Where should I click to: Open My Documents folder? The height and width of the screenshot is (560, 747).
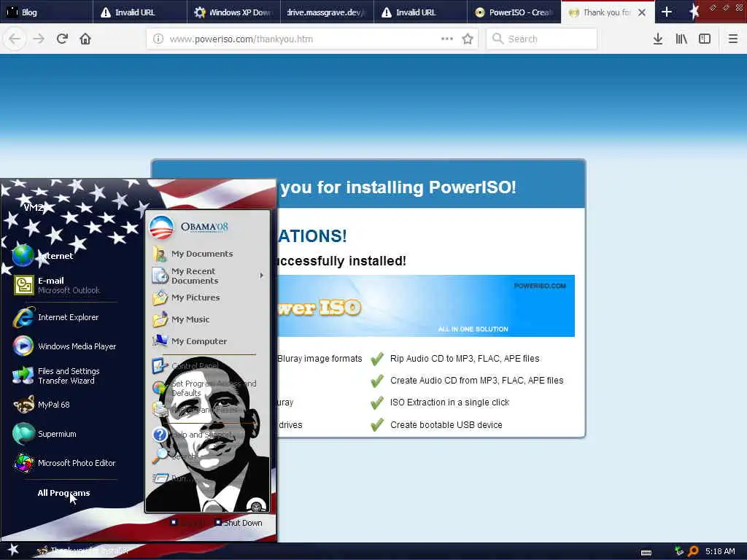coord(193,254)
